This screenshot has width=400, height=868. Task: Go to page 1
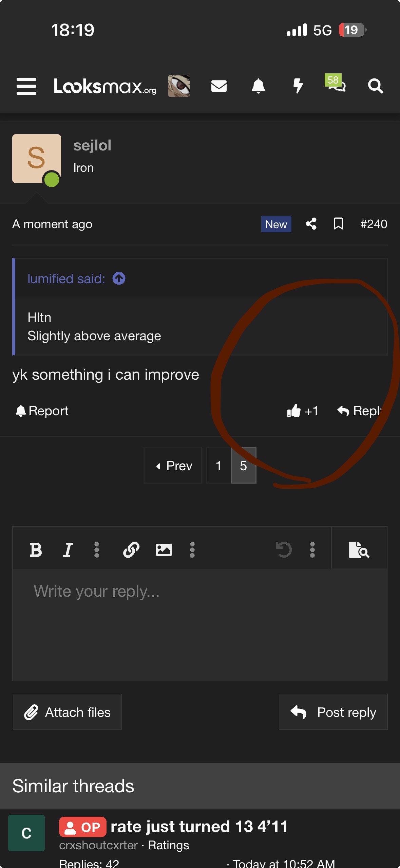coord(218,466)
